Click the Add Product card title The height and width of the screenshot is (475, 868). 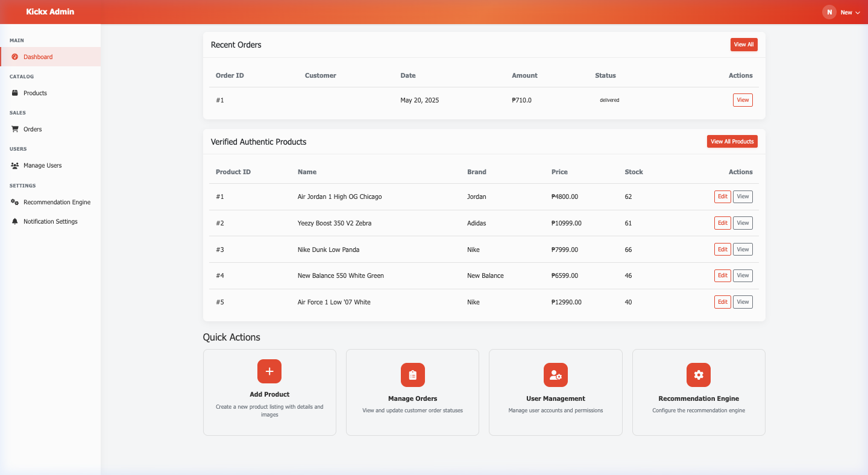tap(269, 394)
